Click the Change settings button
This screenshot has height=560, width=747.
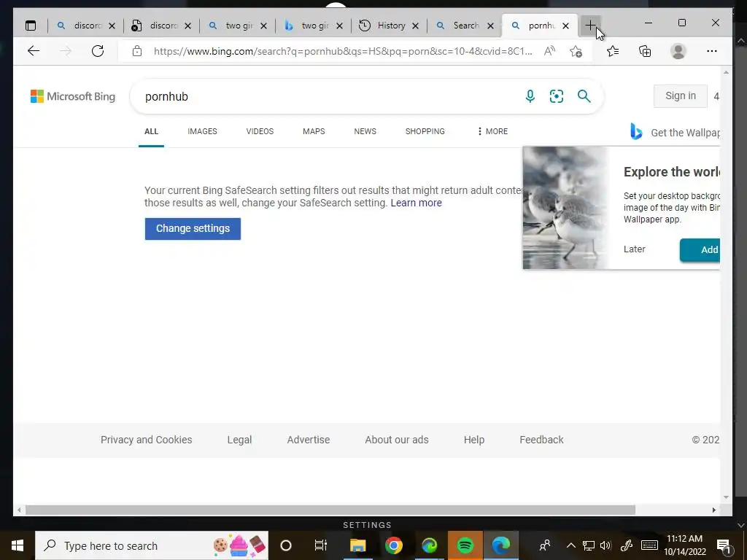point(193,228)
